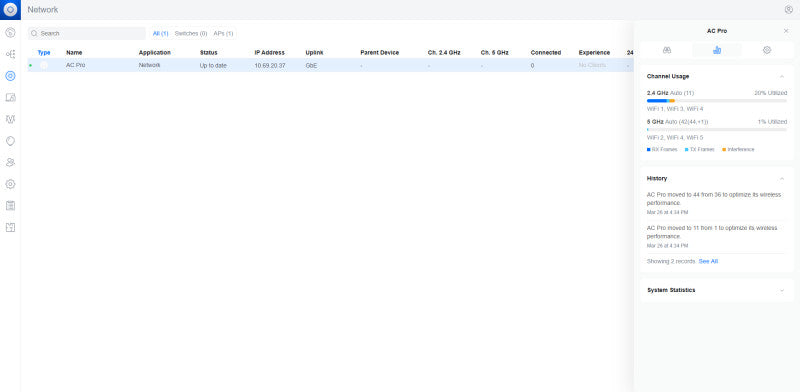Click the IP address 10.69.20.37
Image resolution: width=800 pixels, height=392 pixels.
pyautogui.click(x=270, y=65)
